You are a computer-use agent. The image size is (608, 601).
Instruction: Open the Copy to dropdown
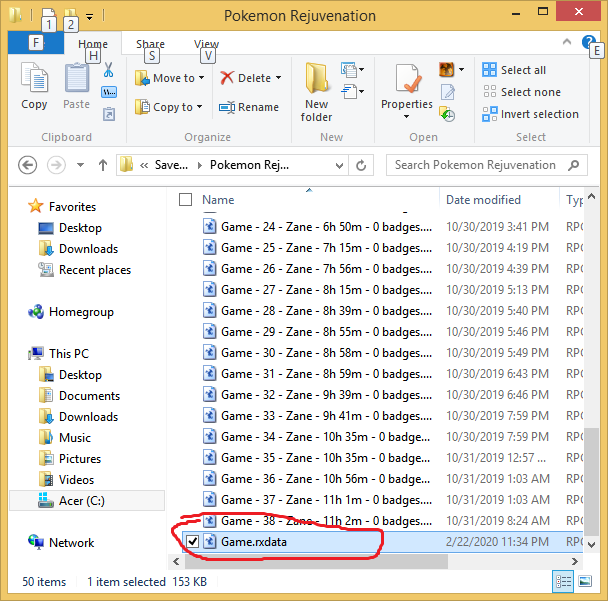click(x=169, y=107)
